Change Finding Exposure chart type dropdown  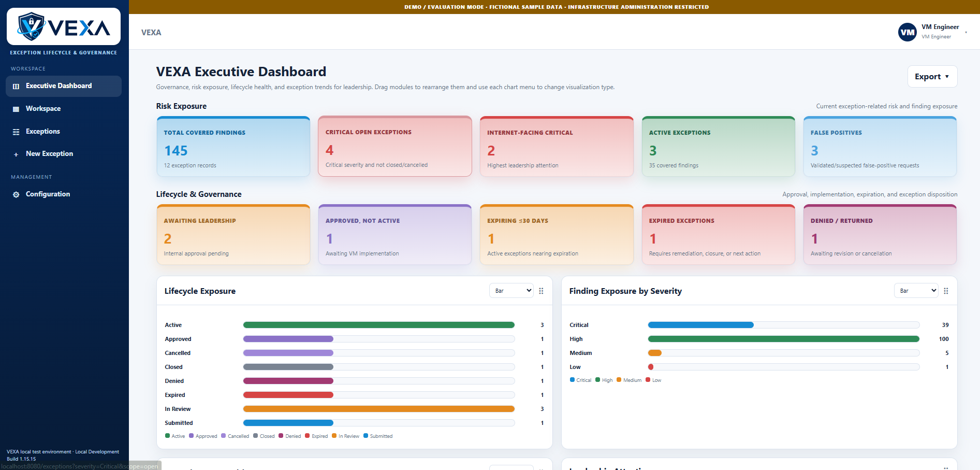[x=916, y=291]
